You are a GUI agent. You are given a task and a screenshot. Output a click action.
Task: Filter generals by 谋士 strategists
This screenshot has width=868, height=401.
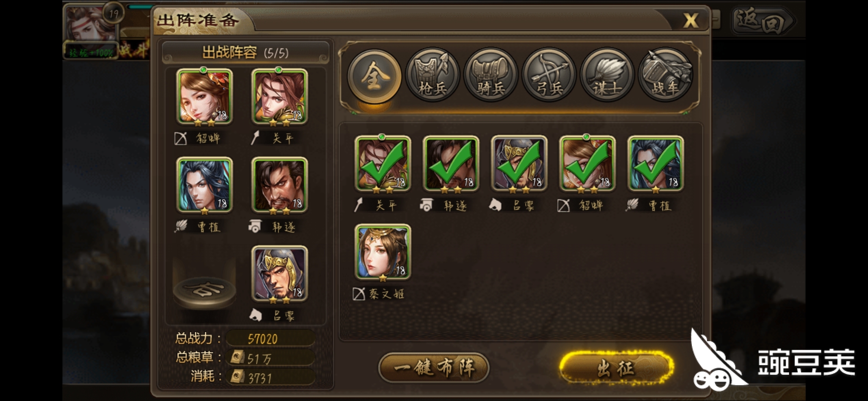pyautogui.click(x=607, y=75)
